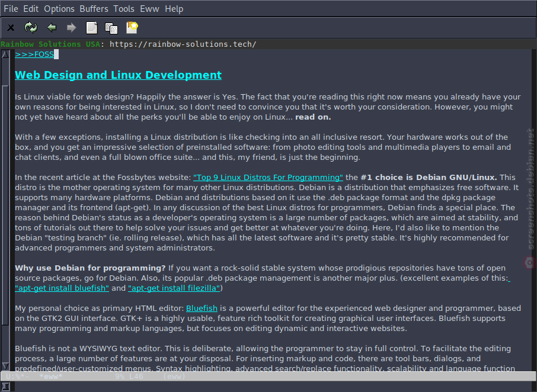
Task: Click the (eww) mode indicator in mode line
Action: [x=174, y=377]
